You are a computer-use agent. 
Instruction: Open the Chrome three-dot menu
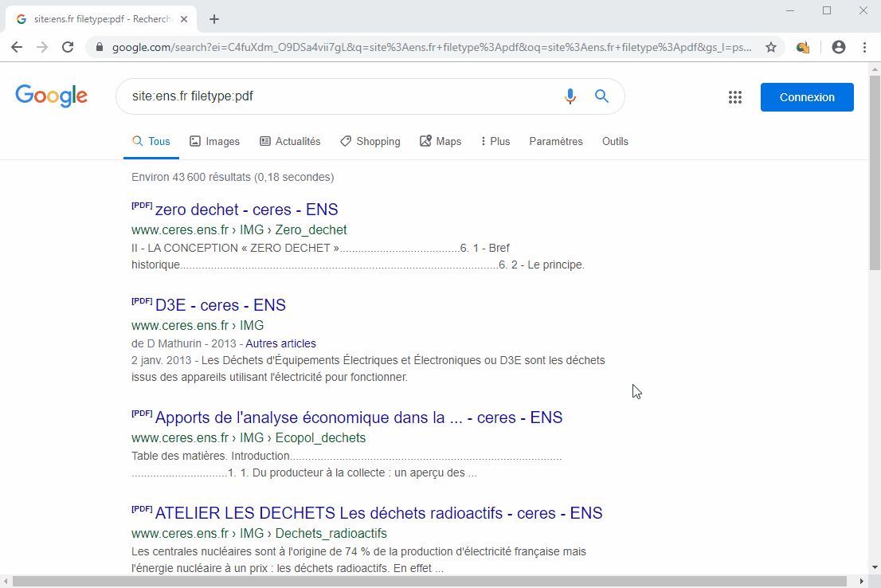pyautogui.click(x=865, y=47)
